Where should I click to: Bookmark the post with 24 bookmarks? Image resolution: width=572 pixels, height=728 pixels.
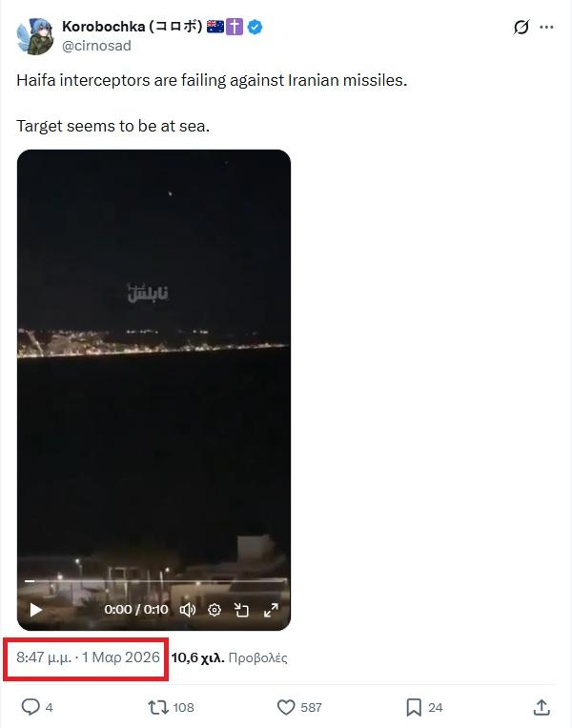424,707
